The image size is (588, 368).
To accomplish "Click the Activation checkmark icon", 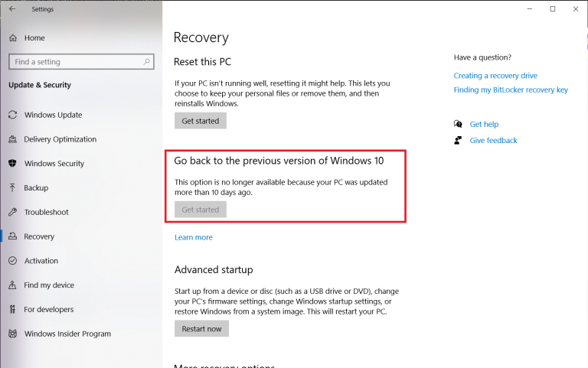I will 13,261.
